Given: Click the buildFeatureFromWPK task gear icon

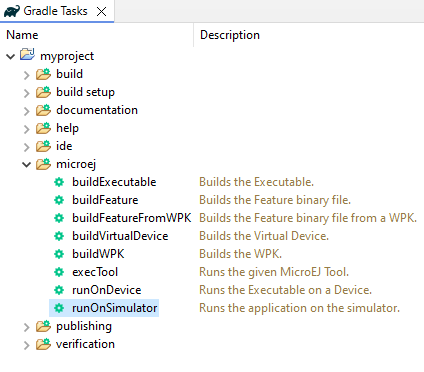Looking at the screenshot, I should tap(59, 218).
